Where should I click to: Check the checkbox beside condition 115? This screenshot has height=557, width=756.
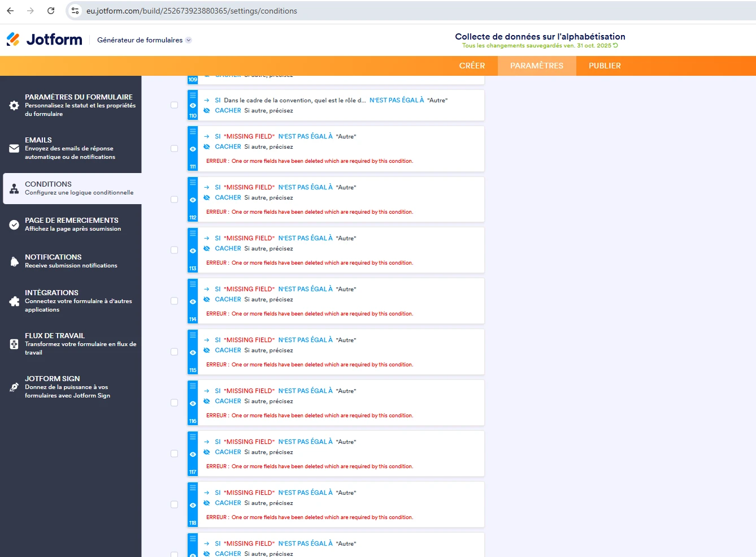click(x=174, y=351)
